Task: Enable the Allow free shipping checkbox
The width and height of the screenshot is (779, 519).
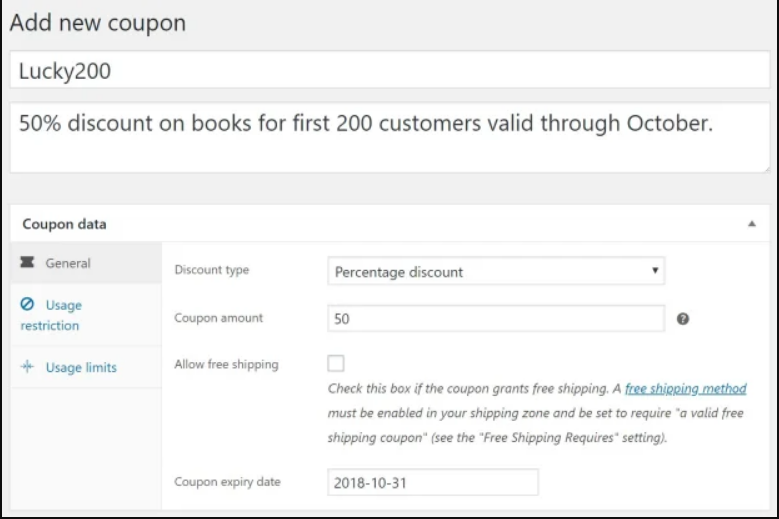Action: click(x=336, y=363)
